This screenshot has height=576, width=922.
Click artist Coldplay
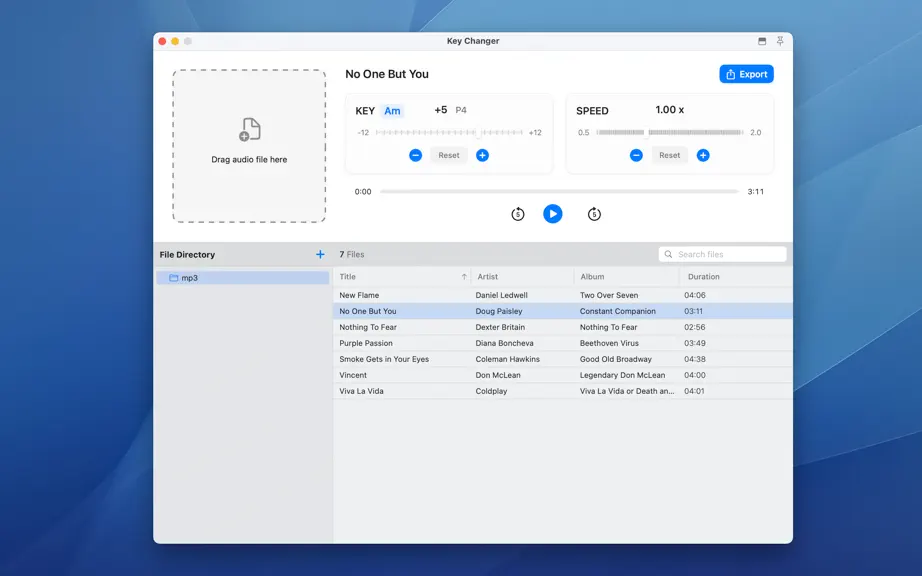point(491,391)
